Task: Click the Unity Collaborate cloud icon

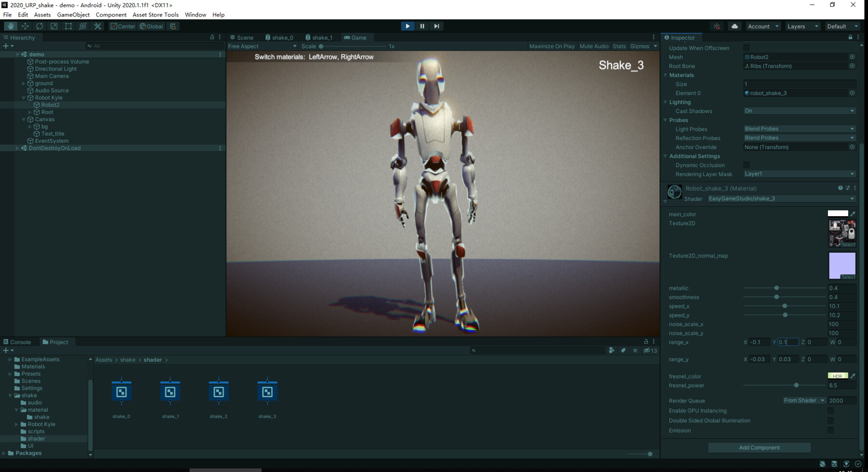Action: tap(734, 26)
